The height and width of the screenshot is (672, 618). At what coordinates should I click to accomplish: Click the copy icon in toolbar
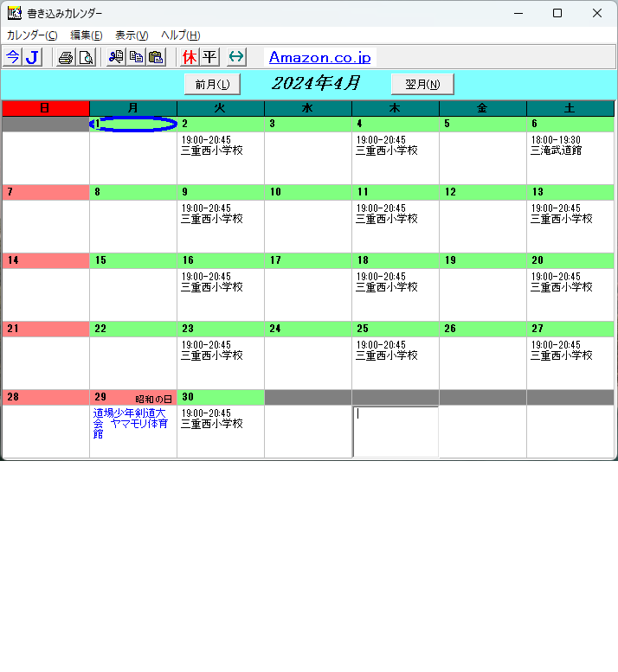click(x=136, y=57)
